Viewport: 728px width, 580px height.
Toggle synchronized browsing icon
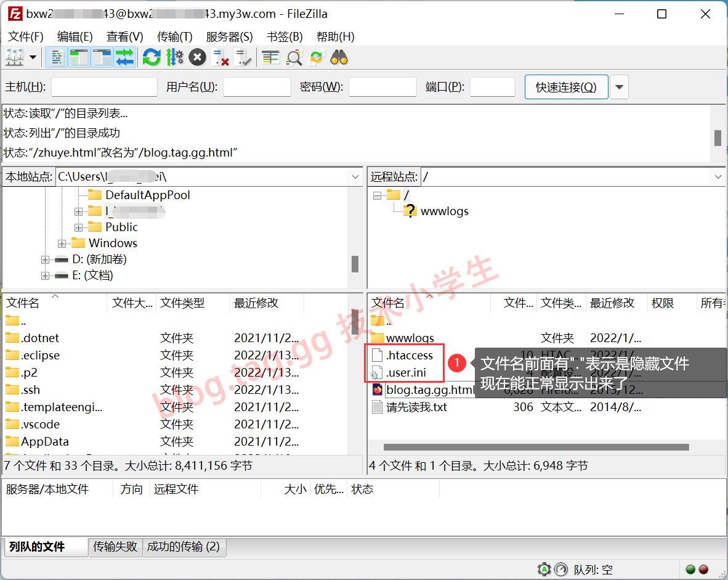(x=317, y=58)
